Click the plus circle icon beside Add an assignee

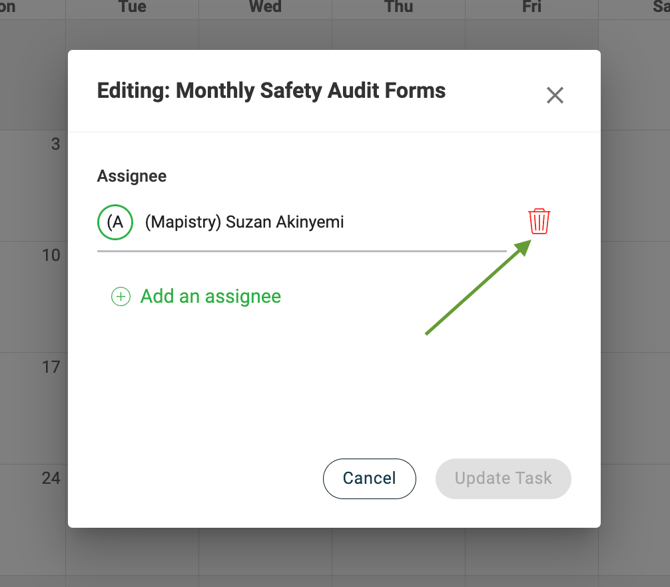tap(120, 296)
